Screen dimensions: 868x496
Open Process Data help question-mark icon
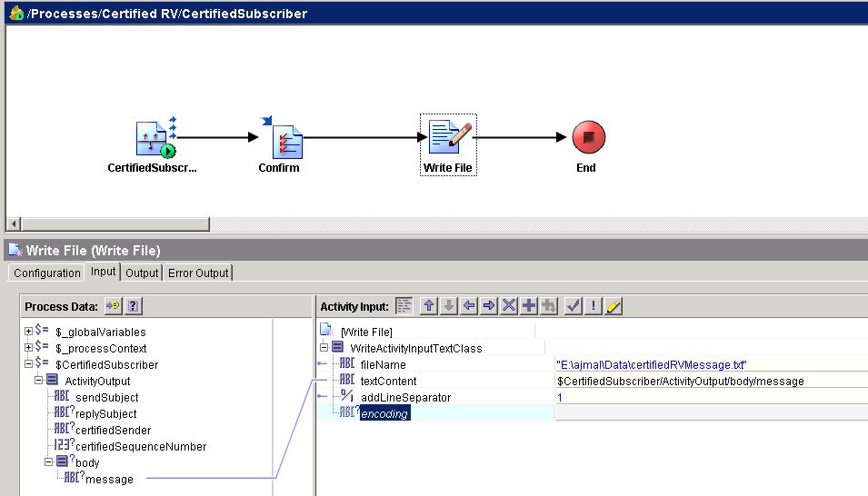(133, 305)
